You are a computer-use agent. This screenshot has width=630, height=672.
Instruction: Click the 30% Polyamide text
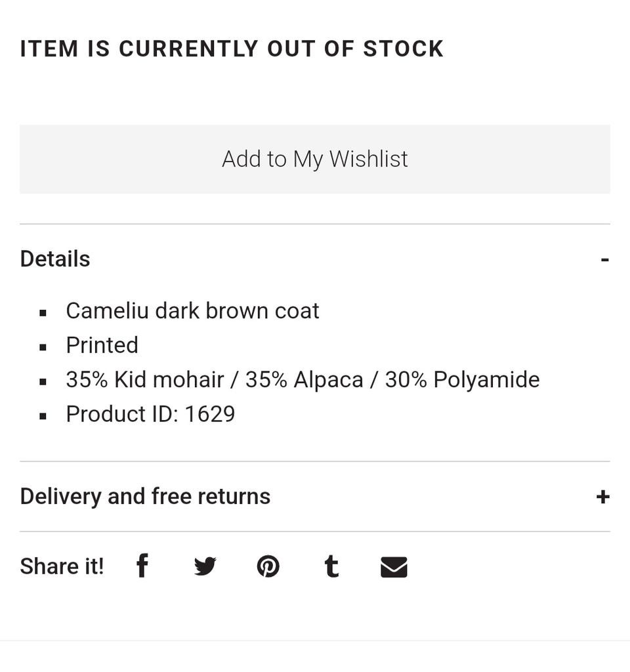(462, 379)
